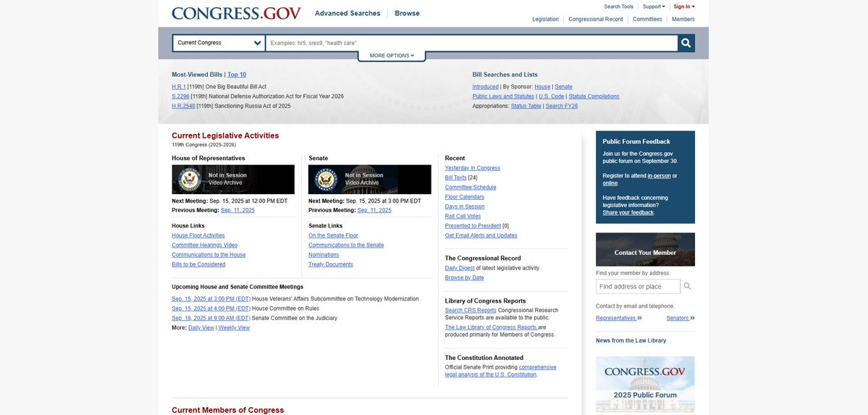Open the Daily Digest link
This screenshot has height=415, width=868.
pos(460,268)
